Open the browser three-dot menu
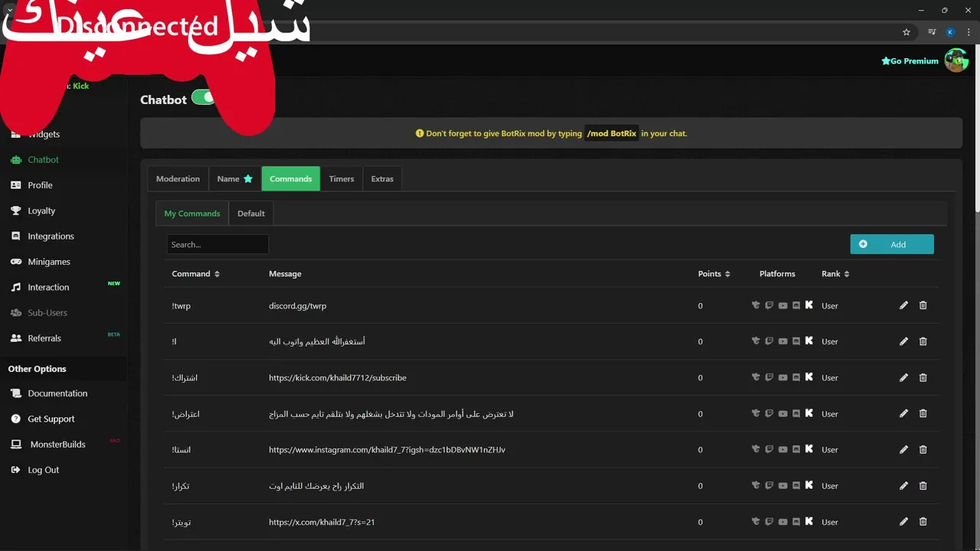 coord(968,32)
